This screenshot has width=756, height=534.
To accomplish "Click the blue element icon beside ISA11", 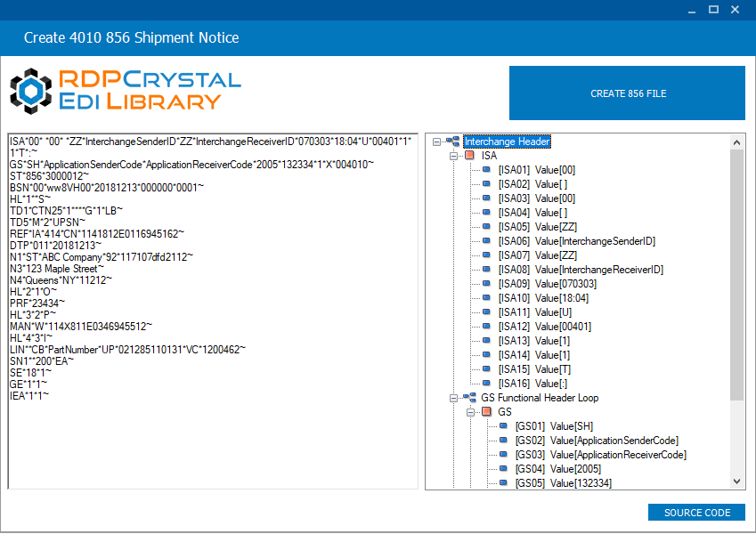I will [486, 311].
